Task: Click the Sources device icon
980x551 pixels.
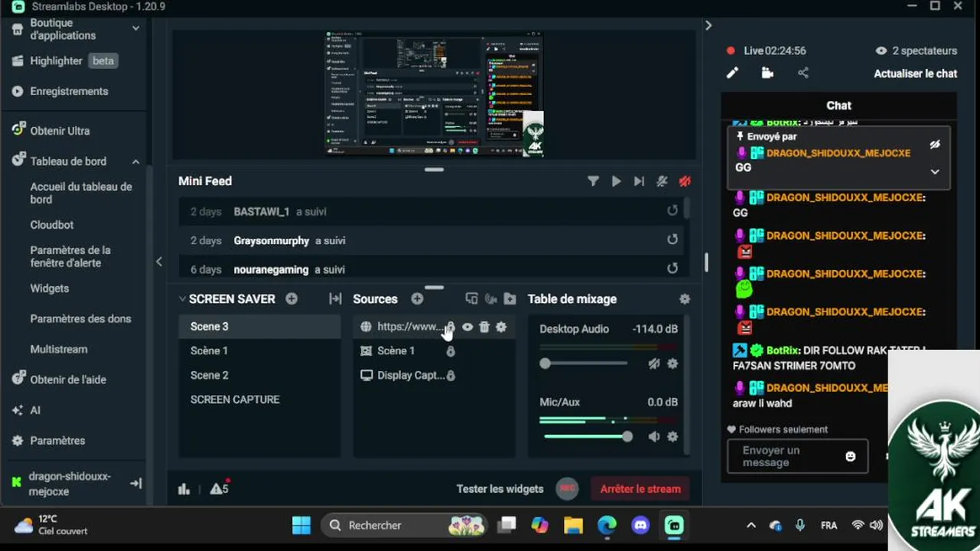Action: click(x=471, y=299)
